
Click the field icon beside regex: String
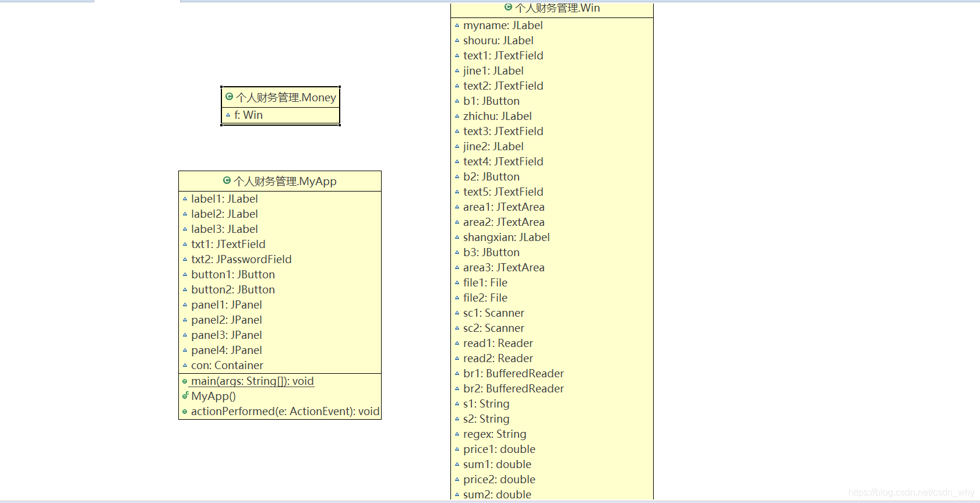[x=457, y=434]
